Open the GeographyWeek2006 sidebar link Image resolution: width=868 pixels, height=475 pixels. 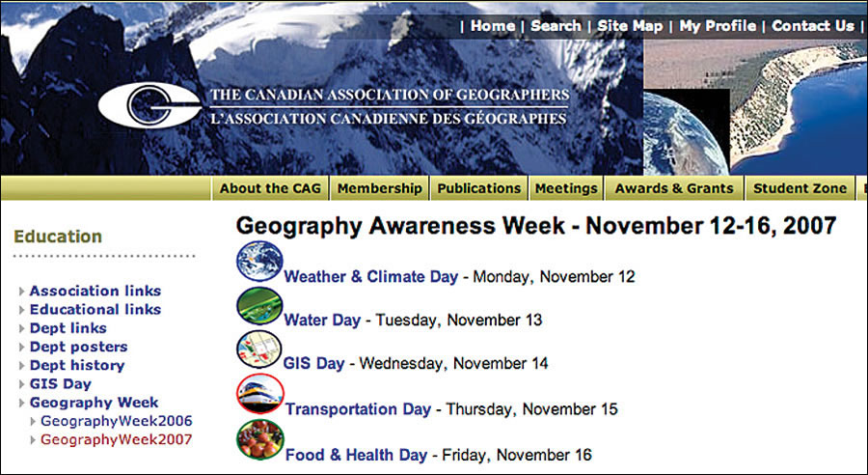(116, 421)
